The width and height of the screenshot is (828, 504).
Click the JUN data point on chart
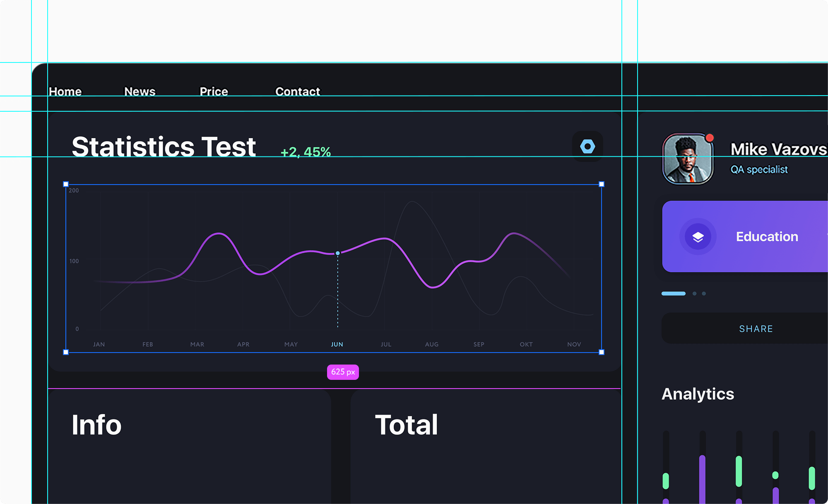(x=338, y=253)
